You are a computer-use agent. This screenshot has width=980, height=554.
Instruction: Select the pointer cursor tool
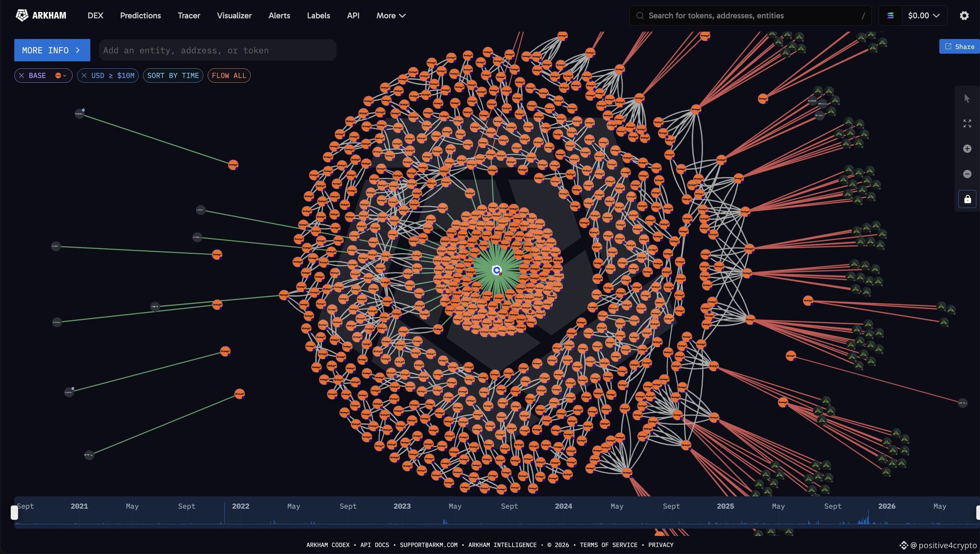[x=967, y=99]
